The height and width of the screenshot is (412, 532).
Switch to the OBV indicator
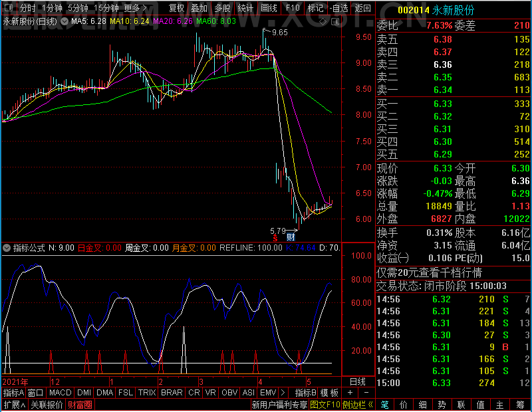tap(229, 393)
